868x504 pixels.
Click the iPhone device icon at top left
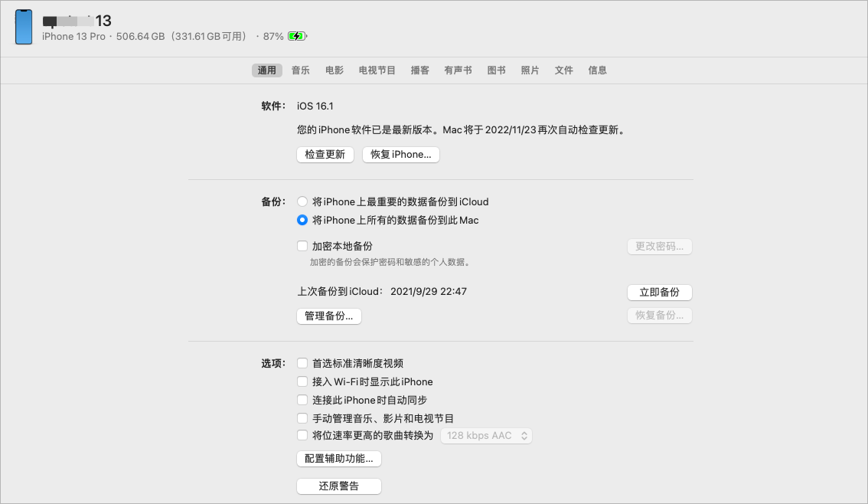click(24, 28)
